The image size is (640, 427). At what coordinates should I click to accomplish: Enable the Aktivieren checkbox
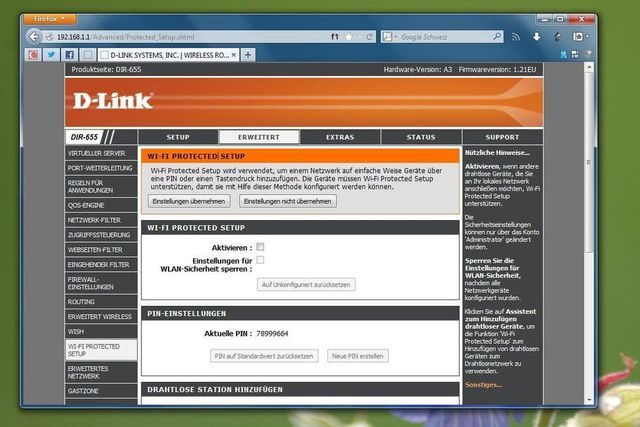click(260, 246)
